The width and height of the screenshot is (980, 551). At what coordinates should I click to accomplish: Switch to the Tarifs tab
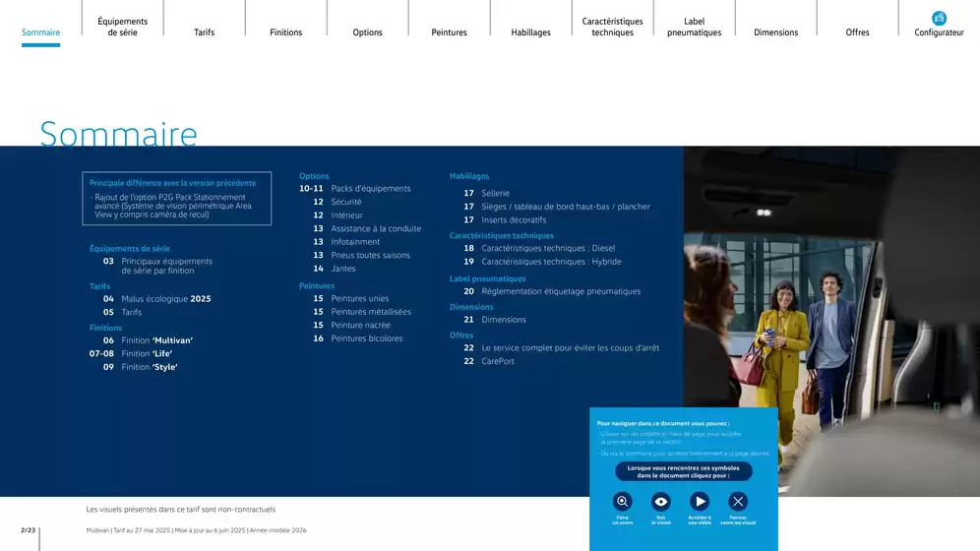tap(204, 32)
